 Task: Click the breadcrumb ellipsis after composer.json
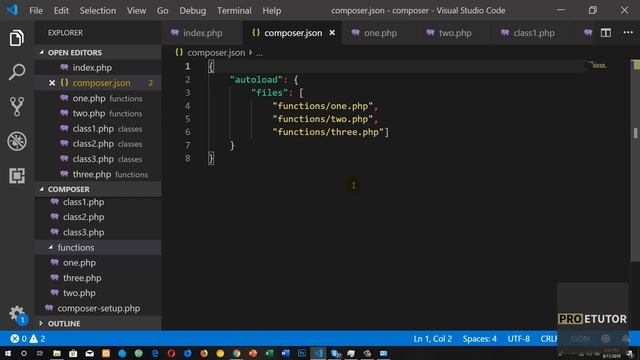(x=260, y=53)
